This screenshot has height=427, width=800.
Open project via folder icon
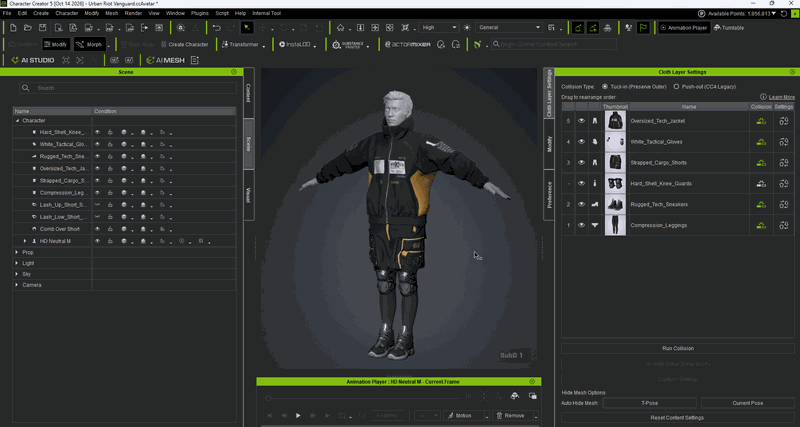[x=28, y=28]
